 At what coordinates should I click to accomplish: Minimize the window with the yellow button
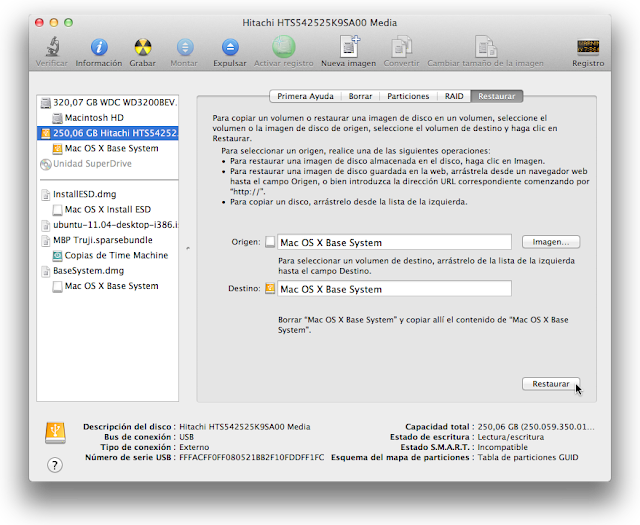[54, 22]
